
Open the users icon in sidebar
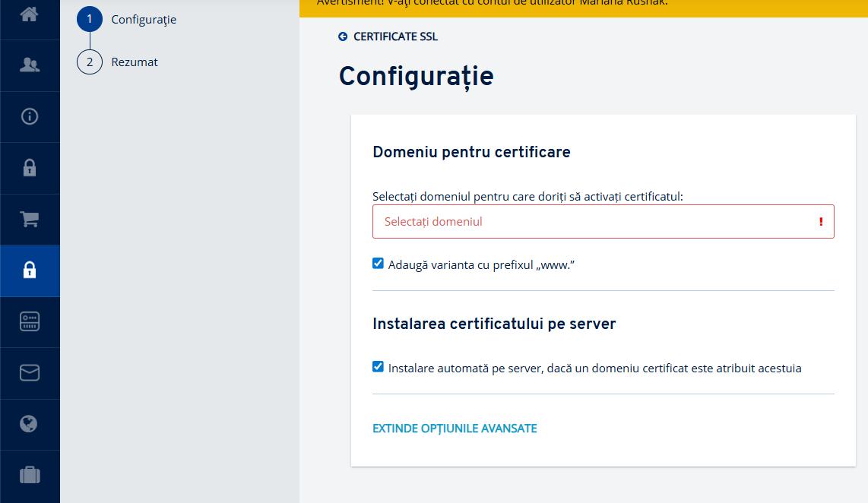pyautogui.click(x=30, y=65)
